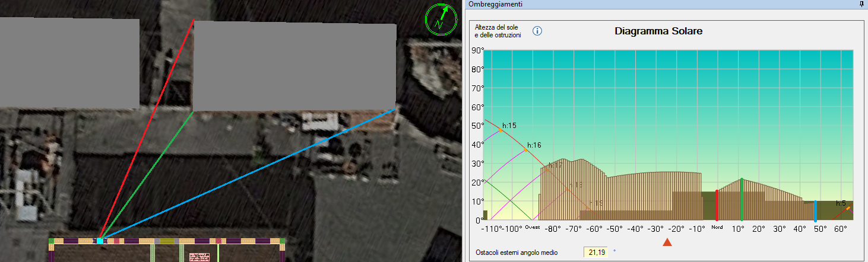The height and width of the screenshot is (262, 868).
Task: Click the h:16 sun hour marker
Action: tap(525, 150)
